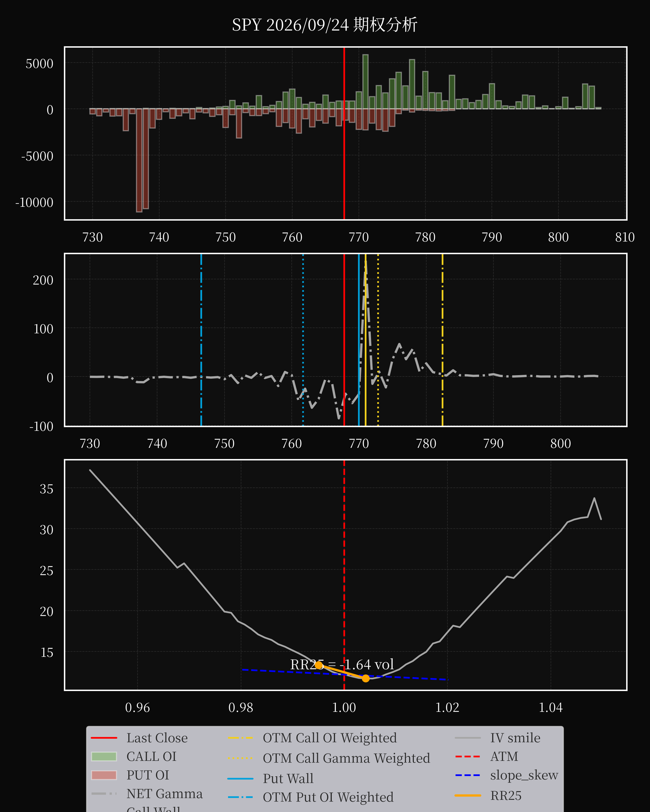Screen dimensions: 650x812
Task: Select the IV smile legend label
Action: 515,738
